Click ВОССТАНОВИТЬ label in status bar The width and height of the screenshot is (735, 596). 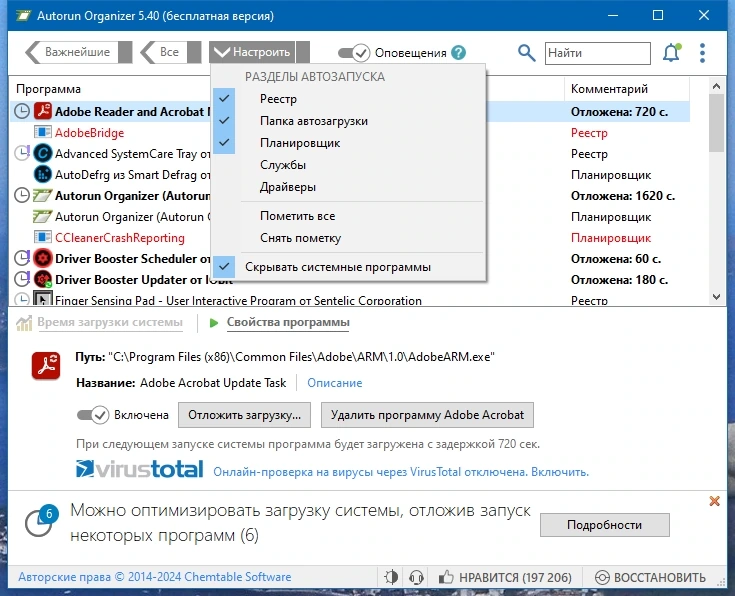point(660,577)
